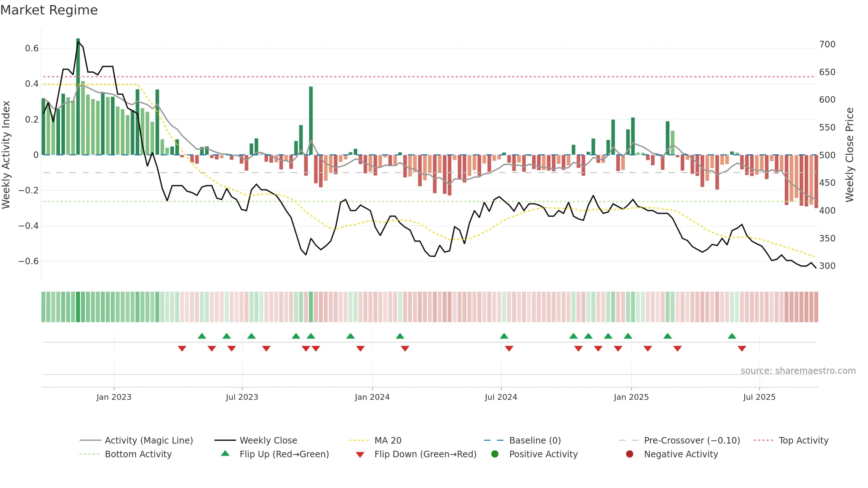This screenshot has width=868, height=488.
Task: Click the first green Flip Up marker after Jan 2023
Action: (202, 336)
